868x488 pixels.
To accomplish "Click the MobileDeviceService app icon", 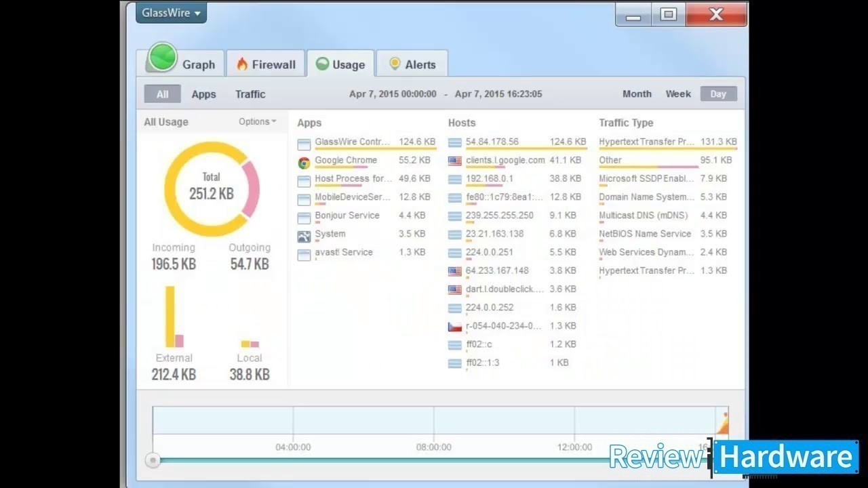I will [x=304, y=199].
